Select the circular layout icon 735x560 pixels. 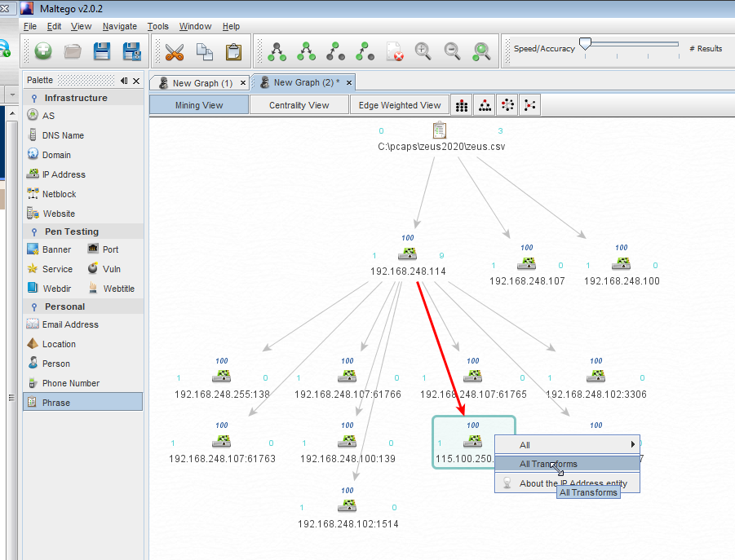point(507,105)
